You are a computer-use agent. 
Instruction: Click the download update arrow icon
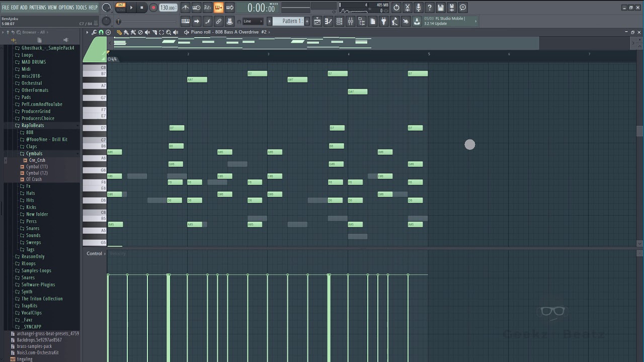coord(417,21)
